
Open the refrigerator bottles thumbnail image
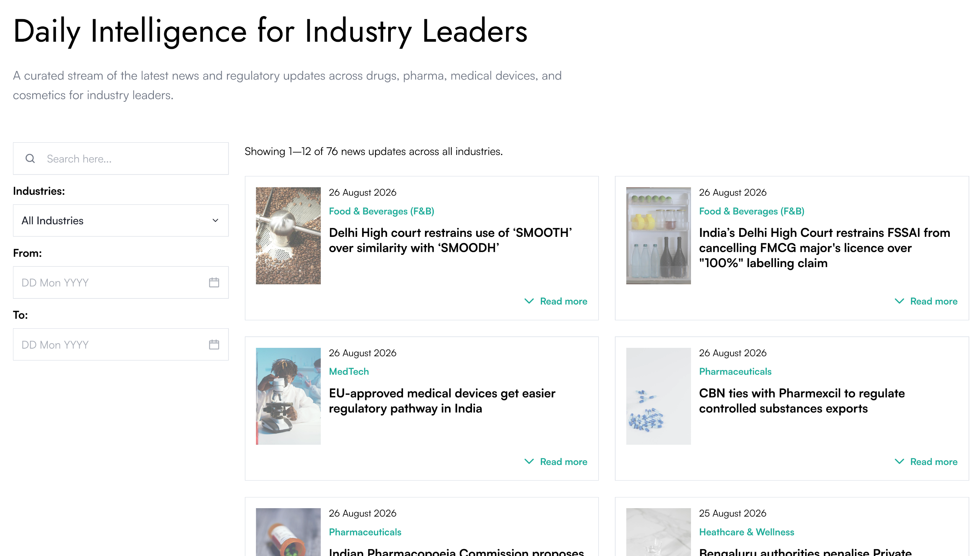(658, 236)
